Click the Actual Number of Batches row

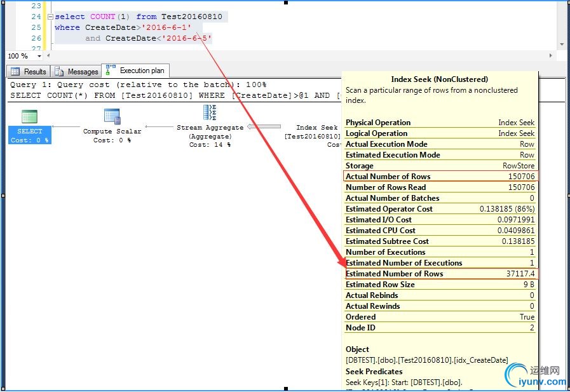(x=440, y=198)
